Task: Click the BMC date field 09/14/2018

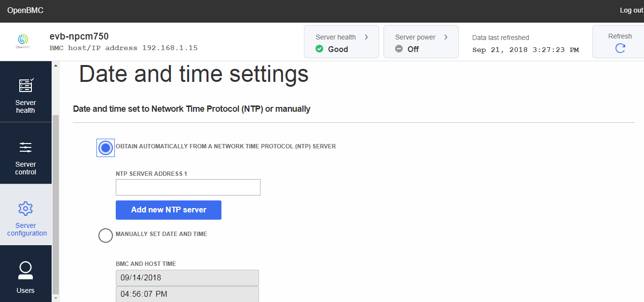Action: [x=187, y=278]
